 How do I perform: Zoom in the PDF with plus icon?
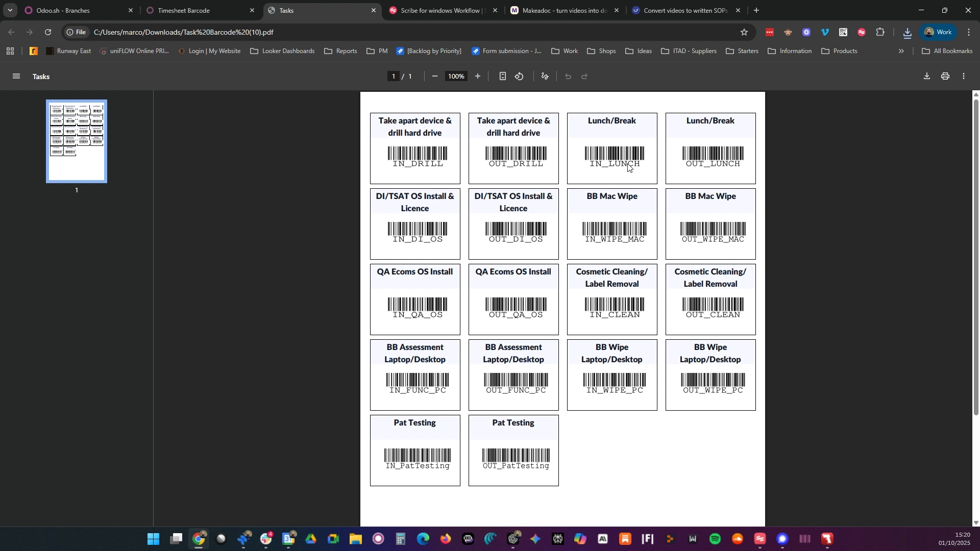click(x=478, y=77)
